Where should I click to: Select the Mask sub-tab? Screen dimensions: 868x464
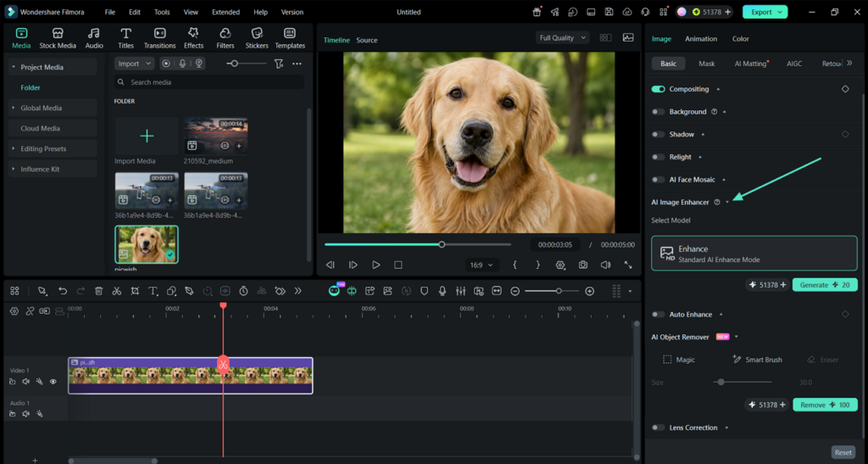707,64
